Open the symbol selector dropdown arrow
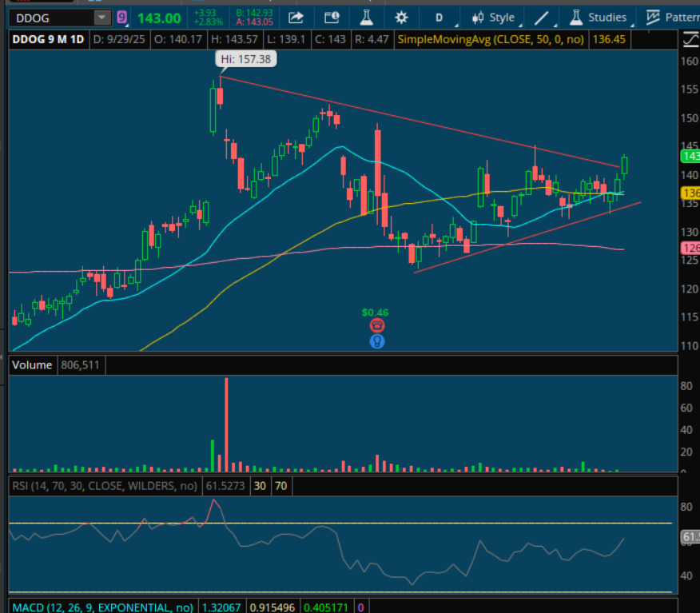This screenshot has height=613, width=700. pos(102,18)
